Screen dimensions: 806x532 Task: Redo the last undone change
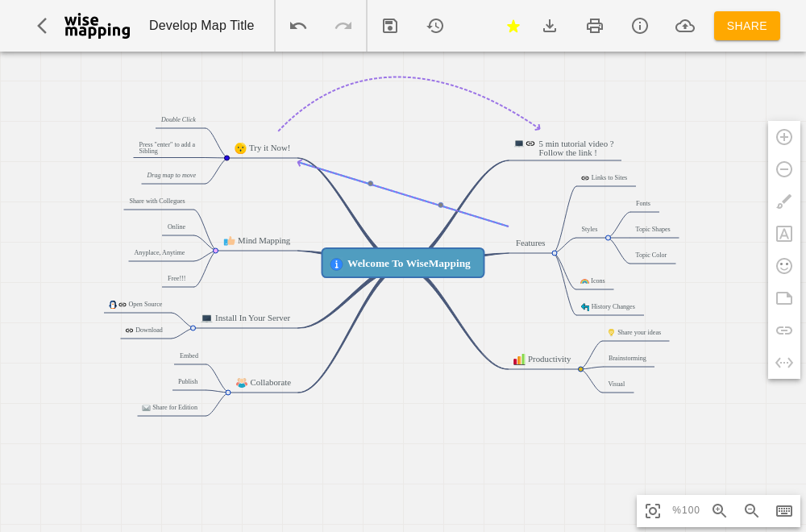[x=343, y=26]
